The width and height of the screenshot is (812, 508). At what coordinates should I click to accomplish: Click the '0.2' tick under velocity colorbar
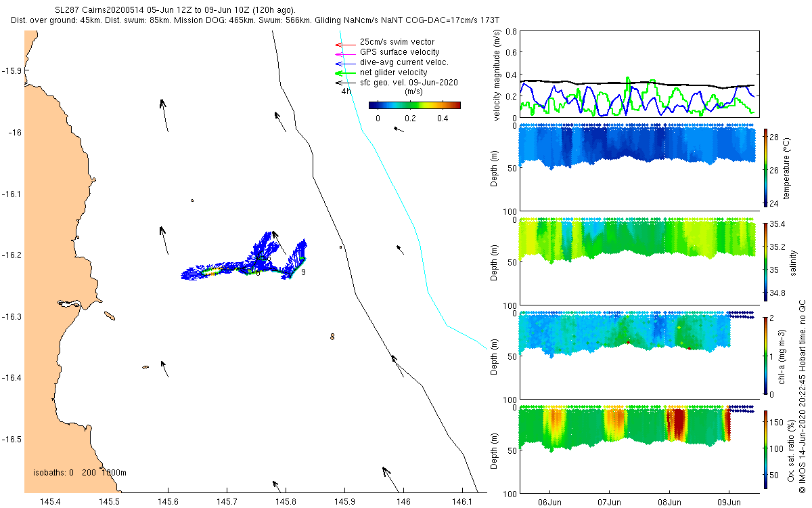pos(411,119)
